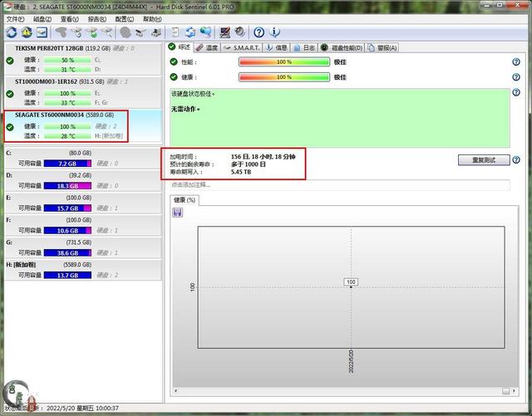Click the help icon beside the 健康 row

(x=516, y=77)
